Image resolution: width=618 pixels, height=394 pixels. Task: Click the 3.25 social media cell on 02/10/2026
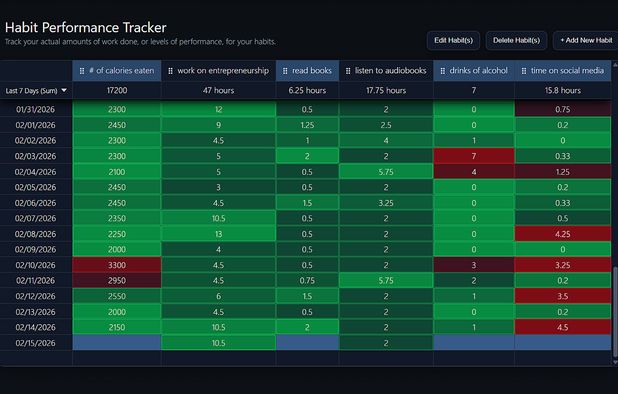pyautogui.click(x=563, y=265)
